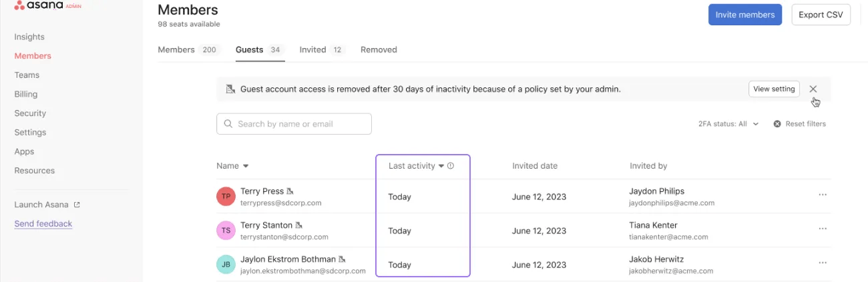Open more options for Terry Press
Image resolution: width=868 pixels, height=282 pixels.
click(822, 195)
